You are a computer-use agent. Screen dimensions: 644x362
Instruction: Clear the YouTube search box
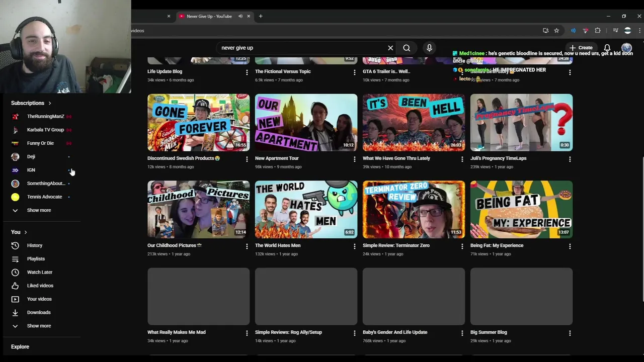click(x=390, y=48)
